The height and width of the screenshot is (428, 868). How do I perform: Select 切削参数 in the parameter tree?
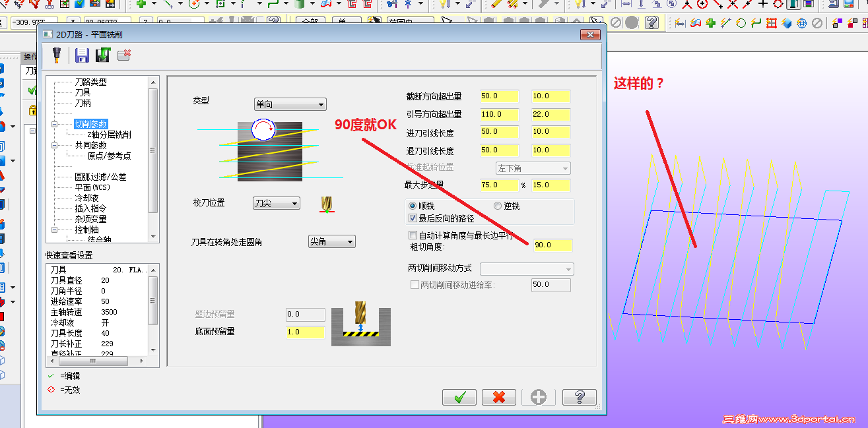point(90,124)
